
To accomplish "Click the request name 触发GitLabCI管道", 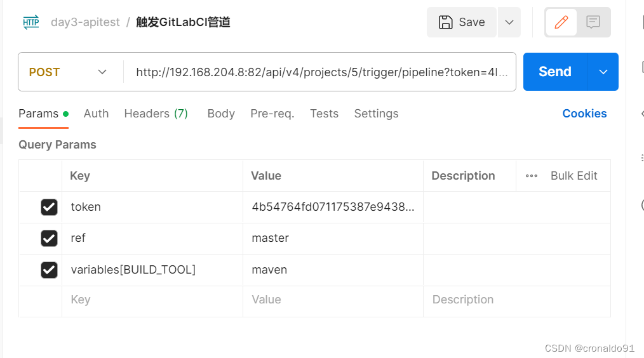I will (x=183, y=22).
